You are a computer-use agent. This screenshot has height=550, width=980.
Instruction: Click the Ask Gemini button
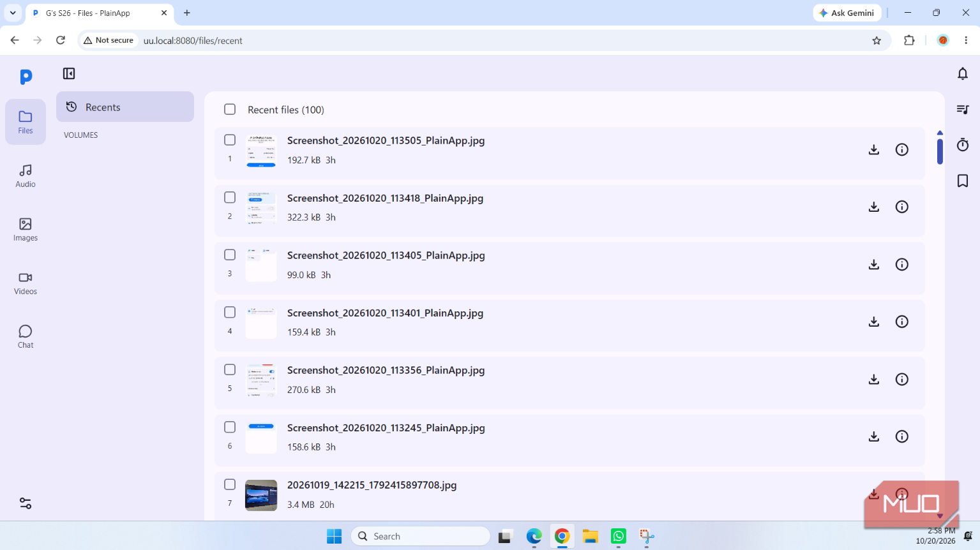click(847, 13)
